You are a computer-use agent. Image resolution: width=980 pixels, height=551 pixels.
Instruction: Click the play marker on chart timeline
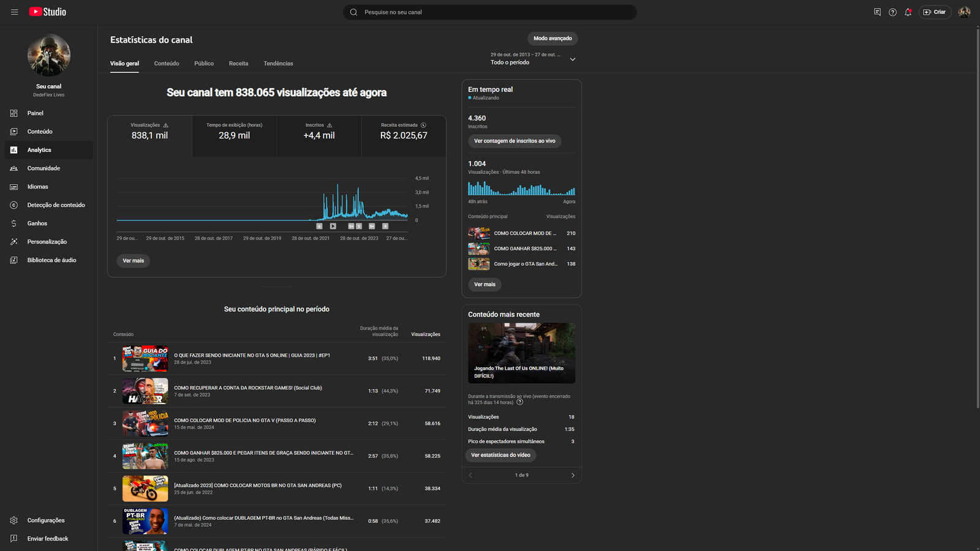(333, 226)
